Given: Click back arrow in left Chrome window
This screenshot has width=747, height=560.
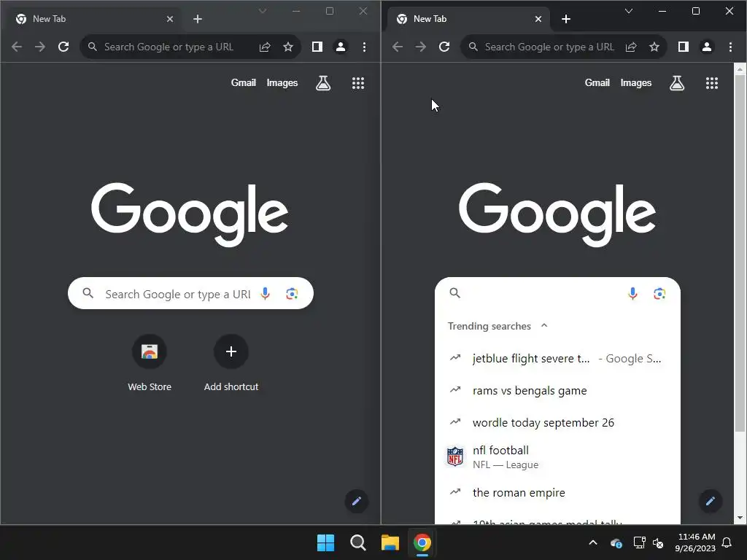Looking at the screenshot, I should tap(17, 47).
